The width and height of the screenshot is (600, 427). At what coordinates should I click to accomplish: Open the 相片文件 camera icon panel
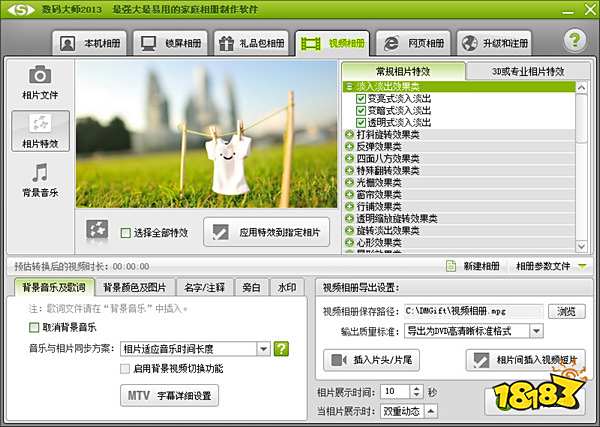[x=39, y=82]
